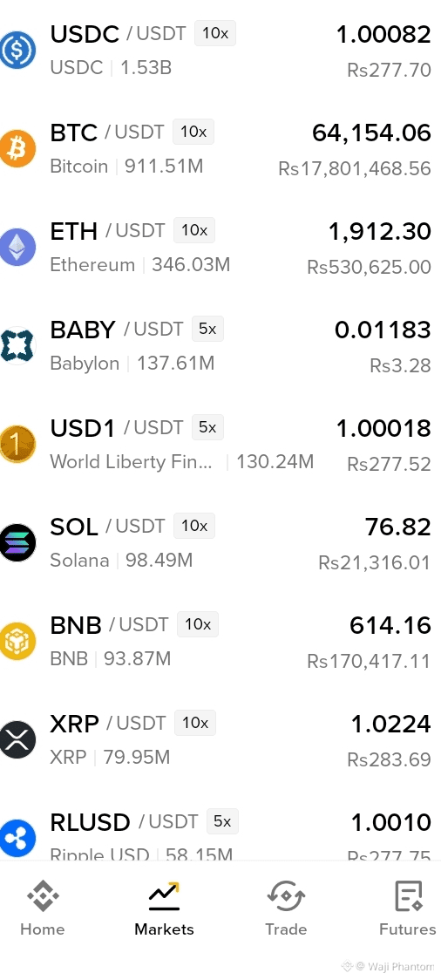Tap the Babylon BABY coin icon
The width and height of the screenshot is (441, 980).
[17, 345]
